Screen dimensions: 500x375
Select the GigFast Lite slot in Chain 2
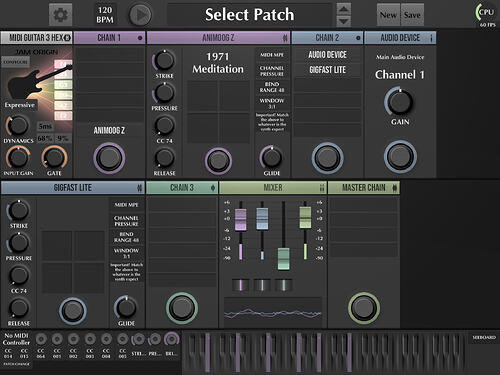pyautogui.click(x=327, y=70)
